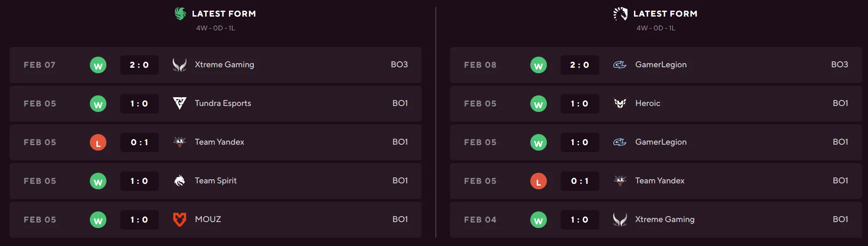Image resolution: width=868 pixels, height=246 pixels.
Task: Click the Team Falcons logo above left form
Action: (x=180, y=14)
